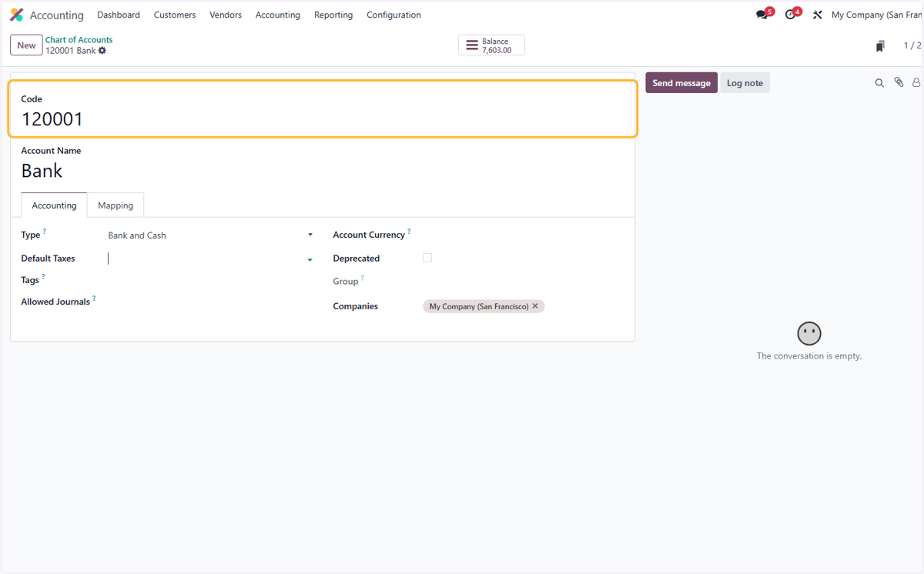Open the Configuration menu

[x=393, y=15]
